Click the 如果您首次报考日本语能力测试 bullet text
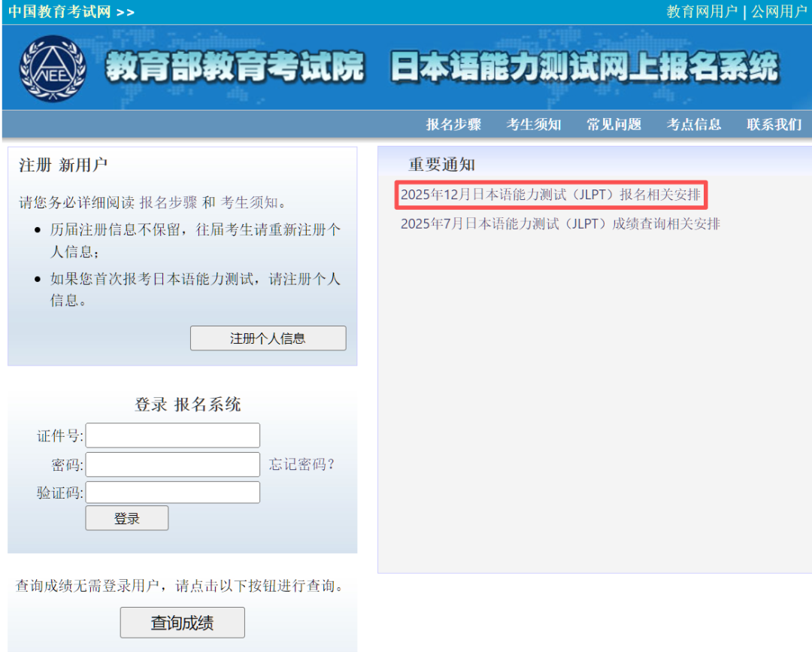 click(x=195, y=290)
